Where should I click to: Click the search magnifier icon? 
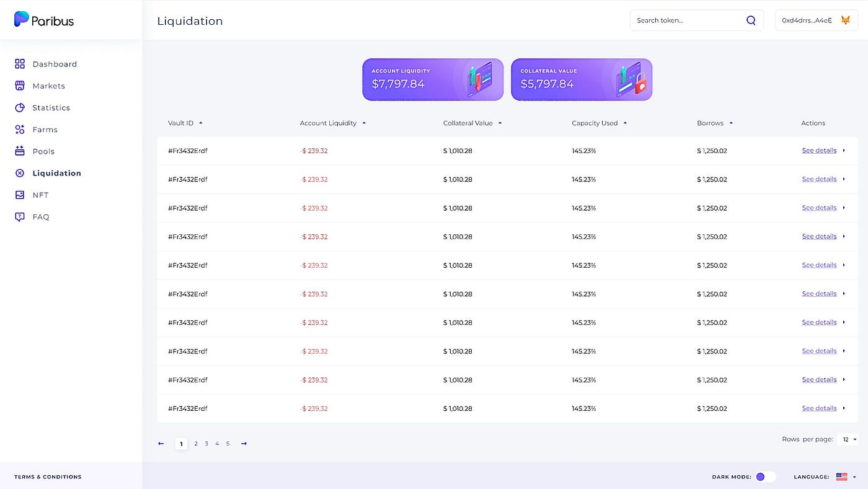(751, 20)
